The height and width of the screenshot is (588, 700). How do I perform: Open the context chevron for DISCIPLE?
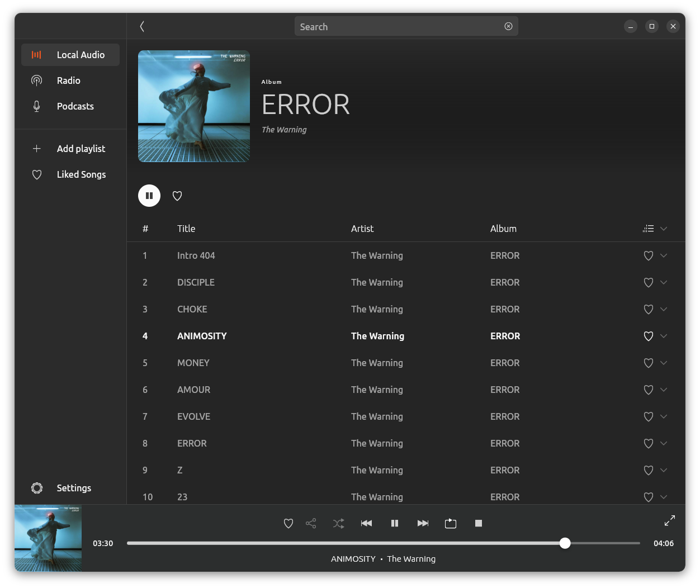664,282
